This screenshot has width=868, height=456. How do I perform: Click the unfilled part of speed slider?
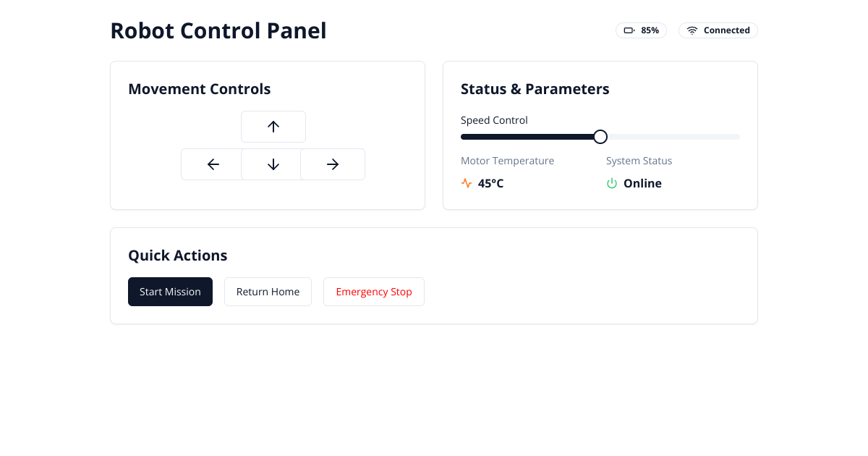tap(673, 137)
